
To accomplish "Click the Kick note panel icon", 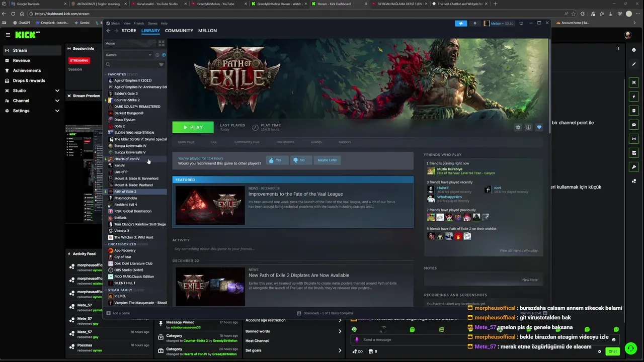I will [x=634, y=110].
